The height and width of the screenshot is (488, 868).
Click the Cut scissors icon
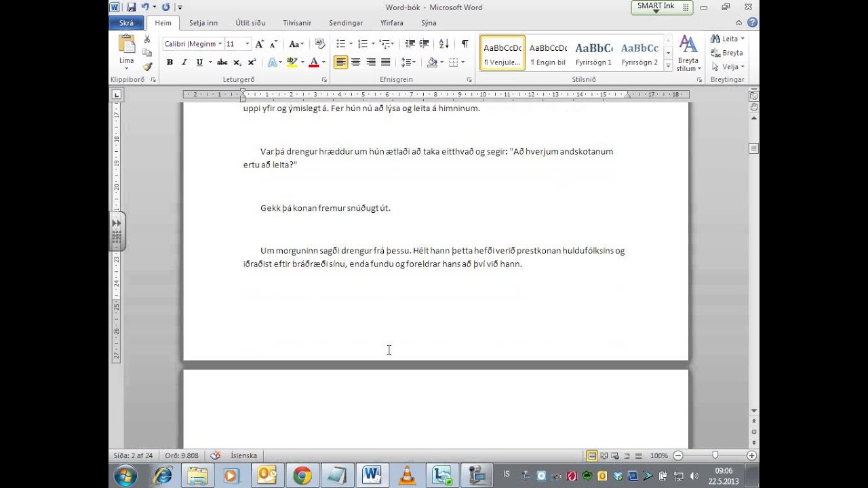pos(147,39)
